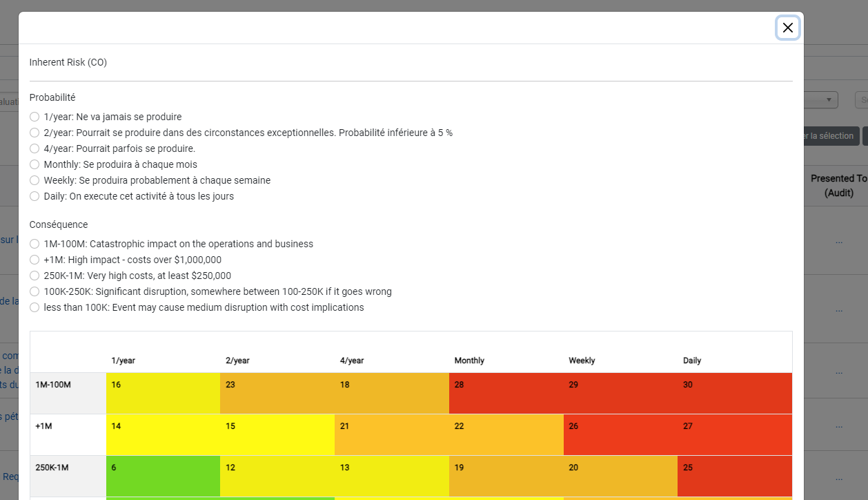Screen dimensions: 868x500
Task: Click matrix cell 18 under 4/year
Action: (x=392, y=393)
